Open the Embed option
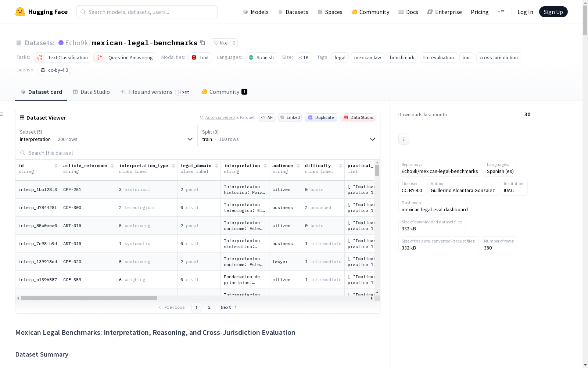 pos(290,117)
